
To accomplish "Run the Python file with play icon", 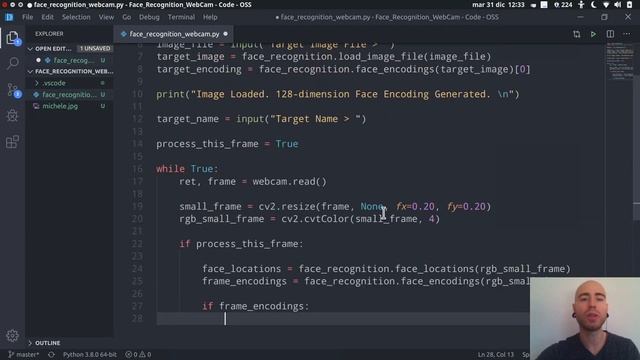I will point(593,34).
